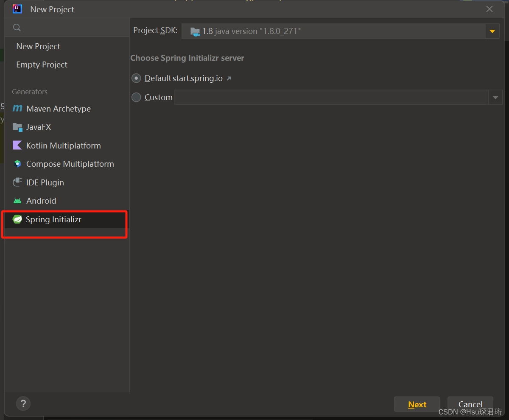Viewport: 509px width, 420px height.
Task: Select the IDE Plugin entry
Action: point(67,182)
